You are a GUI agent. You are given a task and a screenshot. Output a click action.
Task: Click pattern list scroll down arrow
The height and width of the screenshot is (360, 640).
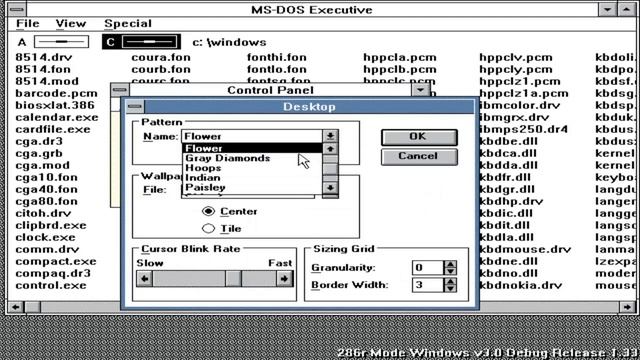point(330,188)
